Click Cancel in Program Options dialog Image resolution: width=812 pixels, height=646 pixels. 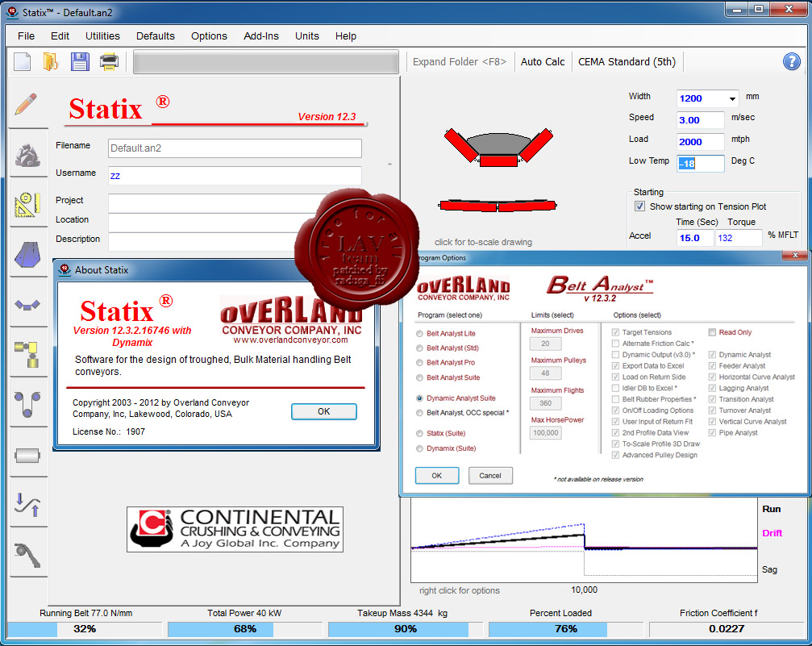pos(490,476)
